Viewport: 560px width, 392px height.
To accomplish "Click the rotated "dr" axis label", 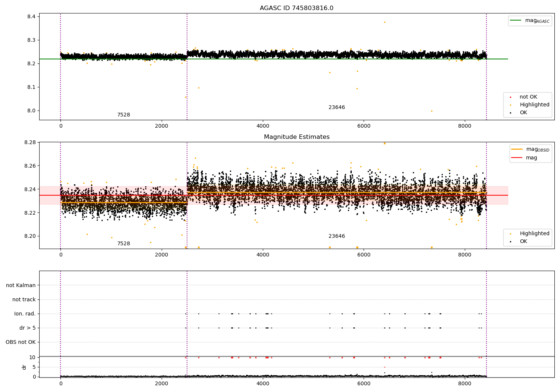I will pos(24,367).
